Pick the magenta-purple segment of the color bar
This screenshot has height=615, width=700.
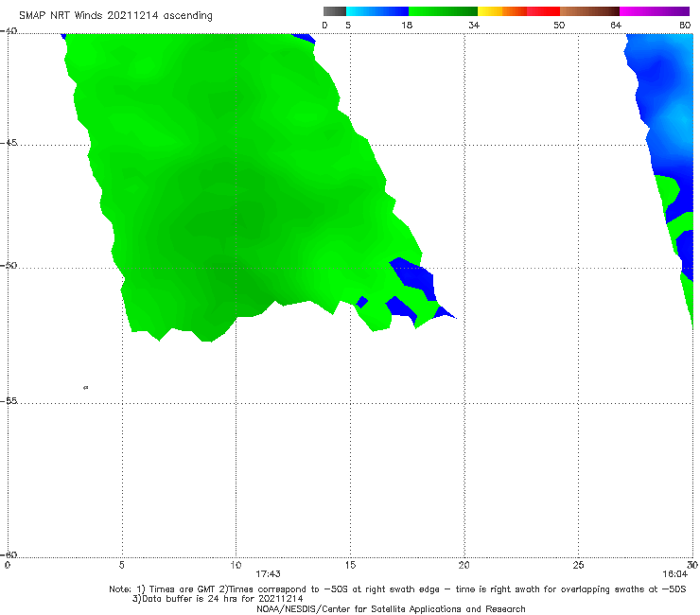coord(655,11)
